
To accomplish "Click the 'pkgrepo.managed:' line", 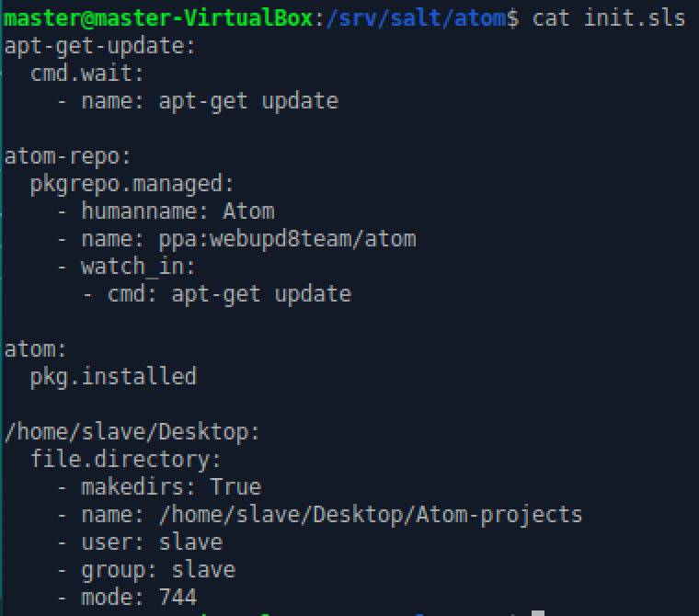I will (x=132, y=183).
